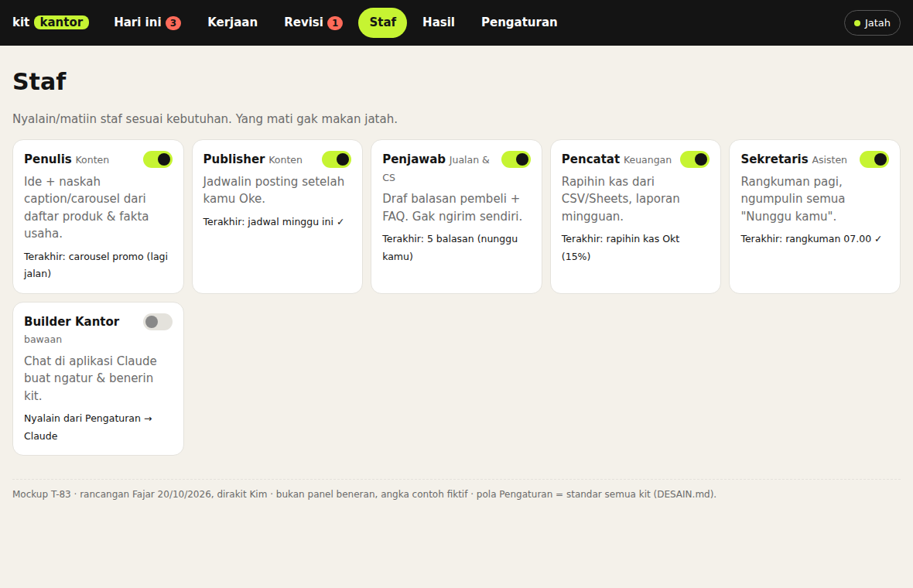913x588 pixels.
Task: Turn off the Sekretaris toggle
Action: click(x=874, y=159)
